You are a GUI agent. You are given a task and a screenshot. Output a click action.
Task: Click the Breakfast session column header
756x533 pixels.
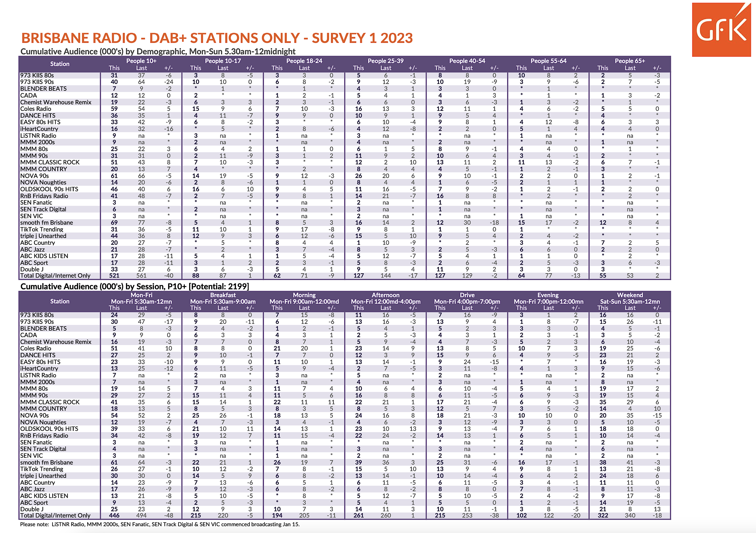(x=223, y=295)
